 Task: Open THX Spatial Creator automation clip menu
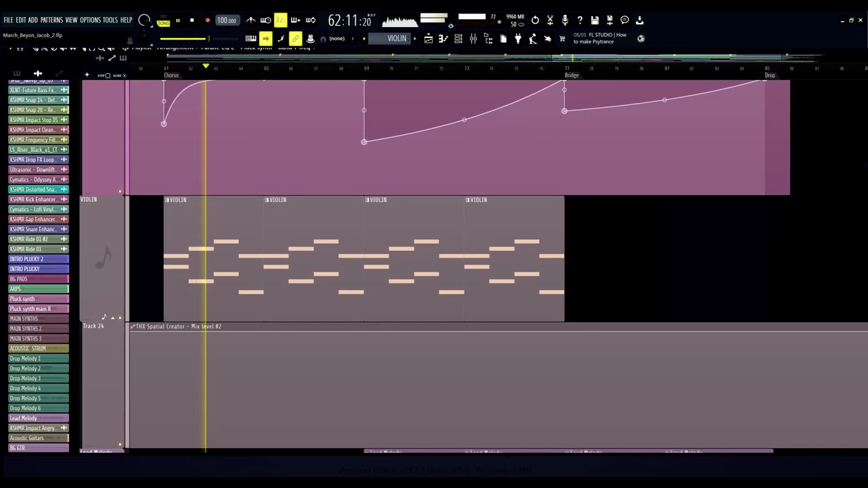tap(133, 327)
